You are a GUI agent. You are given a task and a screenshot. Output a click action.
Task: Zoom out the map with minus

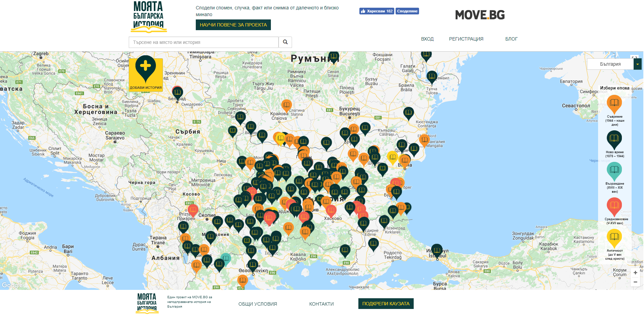[635, 282]
